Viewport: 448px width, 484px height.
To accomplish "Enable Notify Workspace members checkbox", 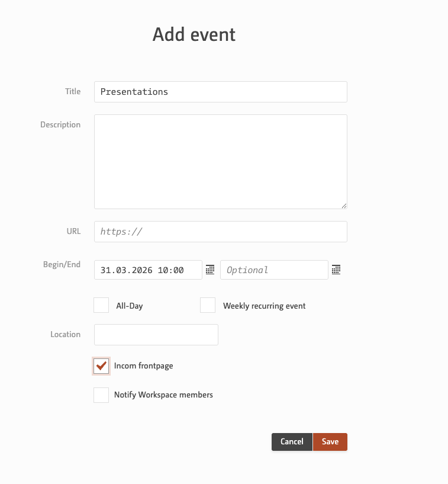I will [101, 395].
